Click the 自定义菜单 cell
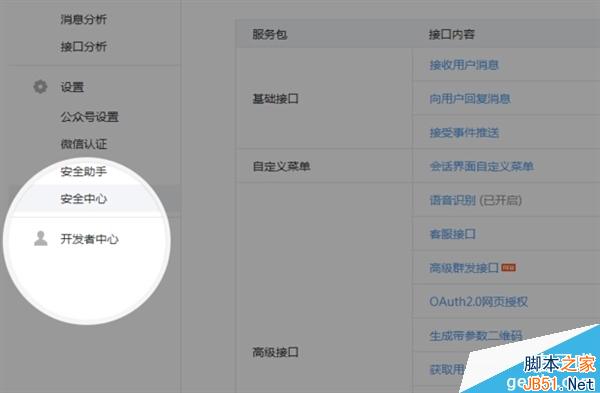The height and width of the screenshot is (393, 600). tap(281, 166)
